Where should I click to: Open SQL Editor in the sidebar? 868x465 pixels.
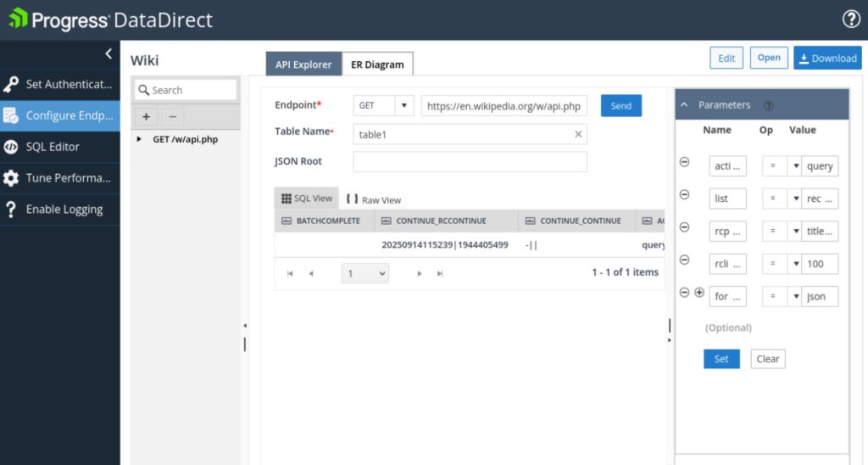click(x=60, y=147)
